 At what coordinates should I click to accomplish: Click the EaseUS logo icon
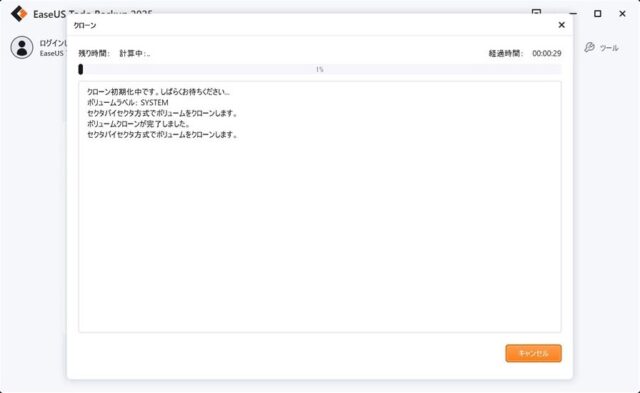[19, 14]
